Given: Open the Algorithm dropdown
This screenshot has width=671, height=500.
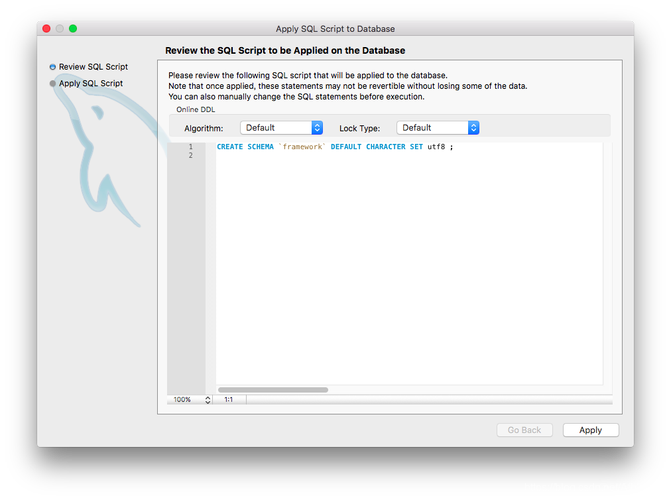Looking at the screenshot, I should [x=281, y=128].
